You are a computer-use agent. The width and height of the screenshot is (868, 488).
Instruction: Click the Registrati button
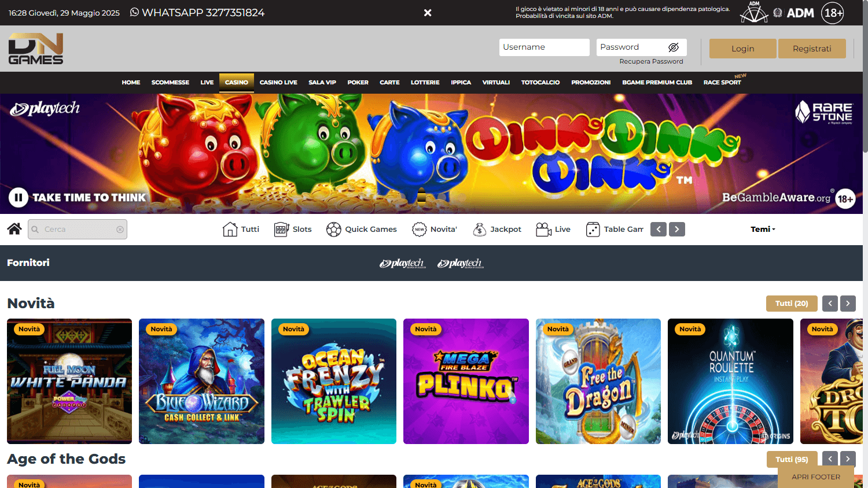pos(812,49)
